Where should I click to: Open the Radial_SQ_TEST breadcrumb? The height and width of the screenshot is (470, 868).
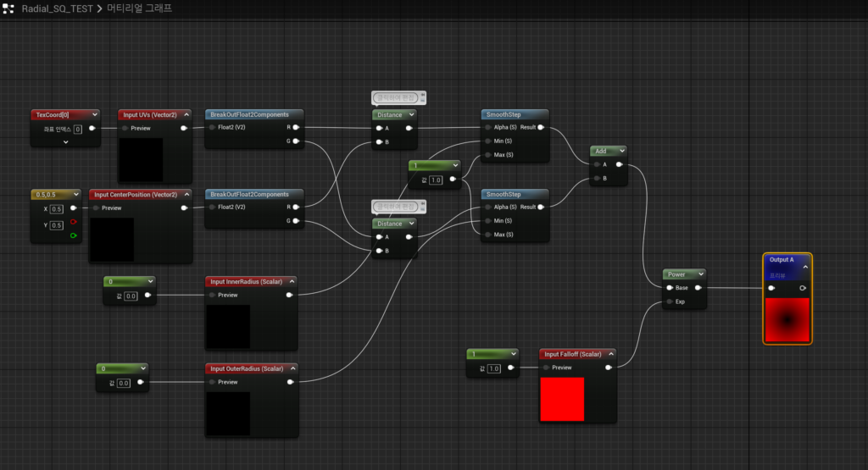[56, 9]
